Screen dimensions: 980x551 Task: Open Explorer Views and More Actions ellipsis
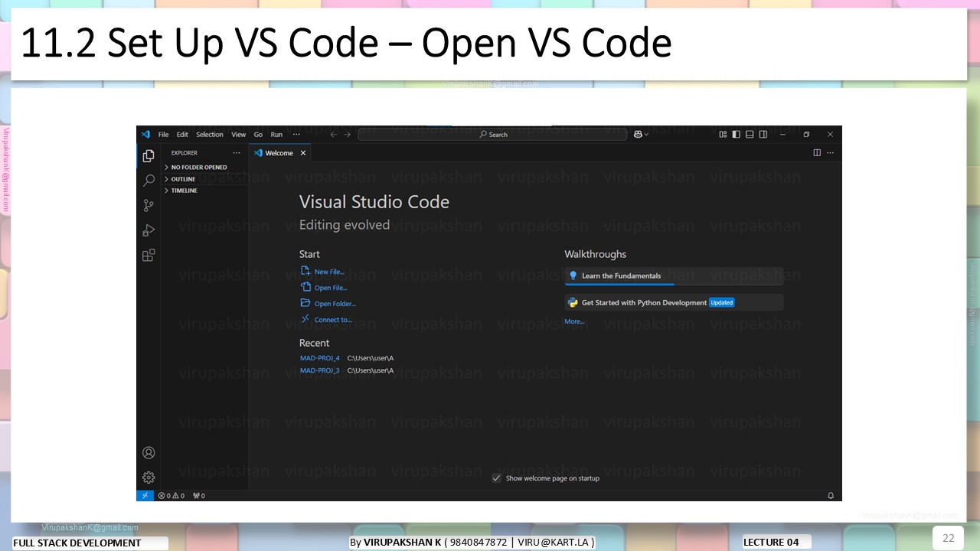point(237,153)
